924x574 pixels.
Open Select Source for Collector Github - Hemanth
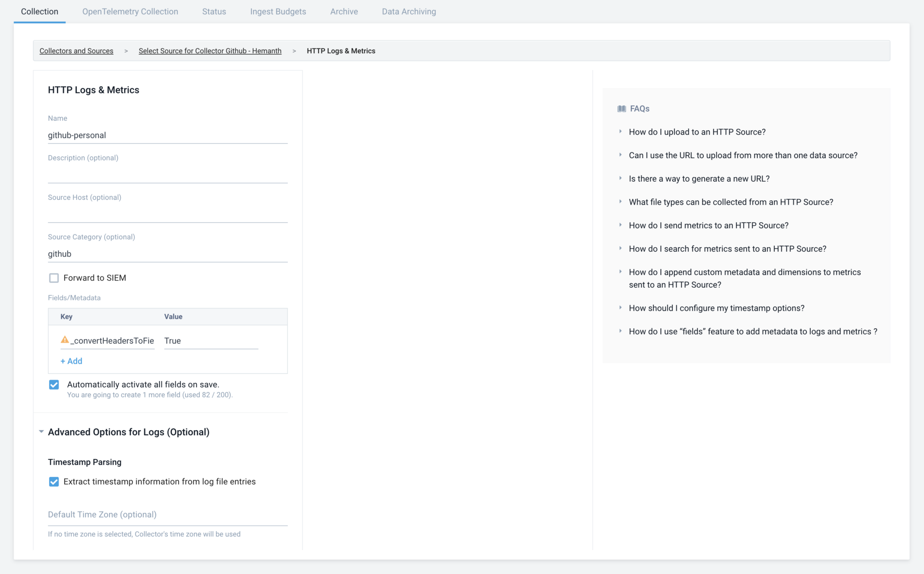point(210,51)
